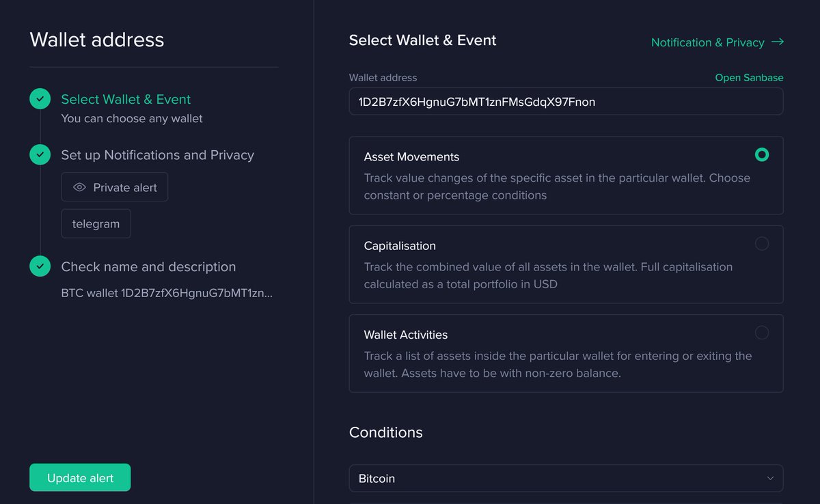Screen dimensions: 820x504
Task: Click the Check name and description checkmark
Action: 40,266
